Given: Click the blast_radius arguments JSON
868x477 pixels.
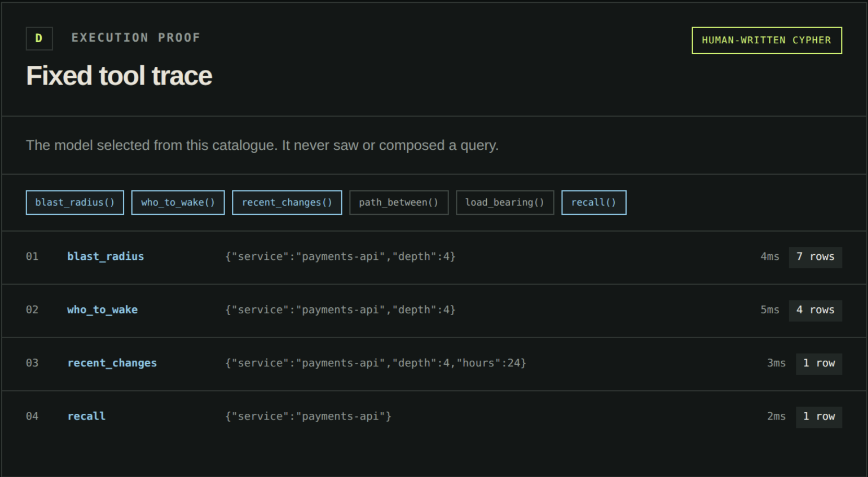Looking at the screenshot, I should point(341,256).
